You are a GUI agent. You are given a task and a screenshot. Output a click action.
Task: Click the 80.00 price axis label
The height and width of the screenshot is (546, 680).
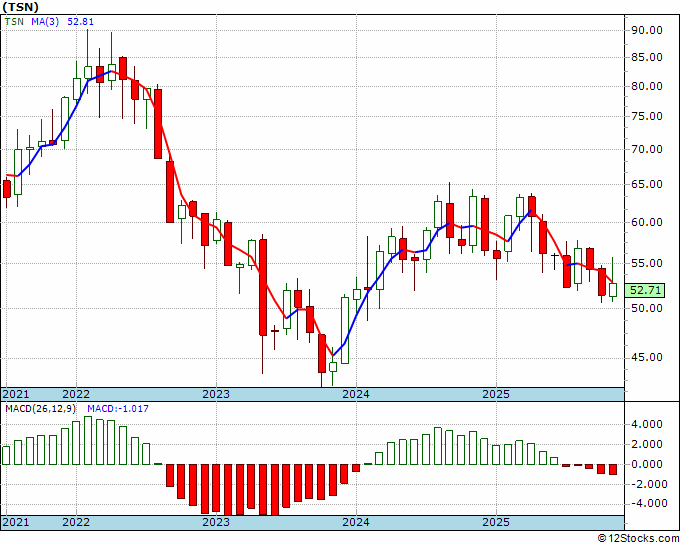647,86
